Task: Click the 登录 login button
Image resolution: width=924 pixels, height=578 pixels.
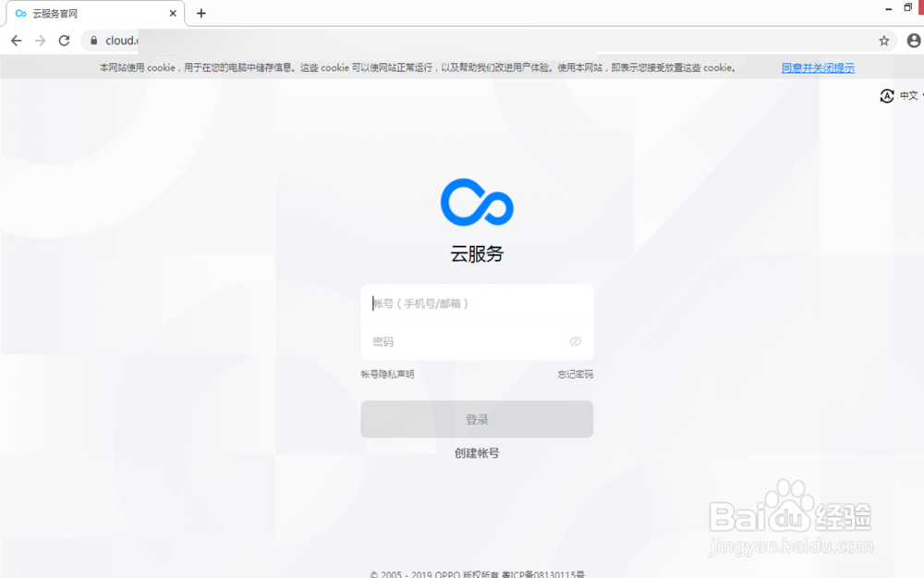Action: point(478,419)
